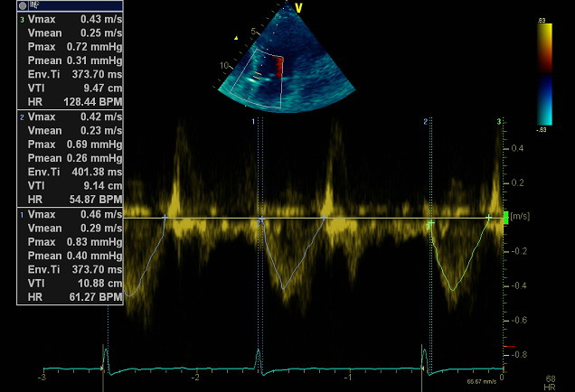575x392 pixels.
Task: Select the yellow focus arrow beside the sector
Action: [236, 38]
